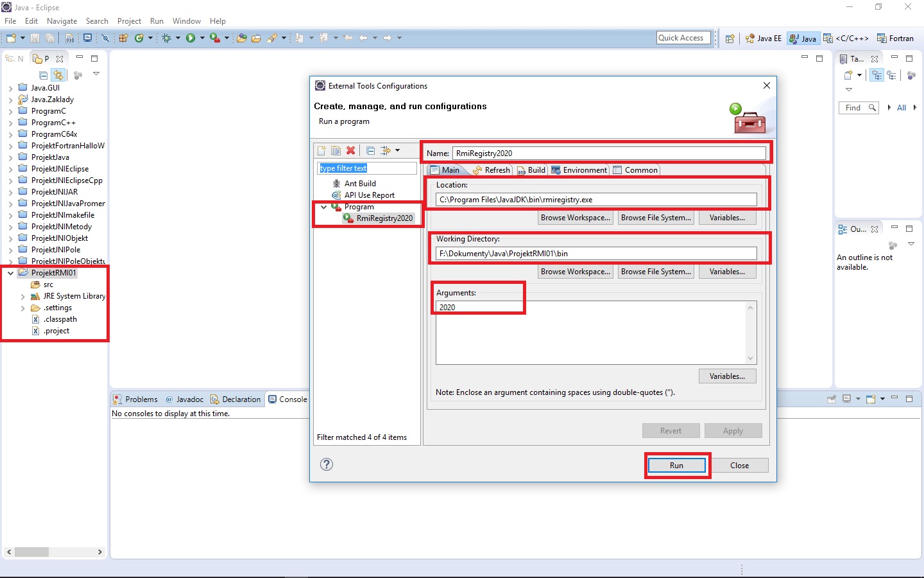The image size is (924, 578).
Task: Open the Navigate menu
Action: pos(62,21)
